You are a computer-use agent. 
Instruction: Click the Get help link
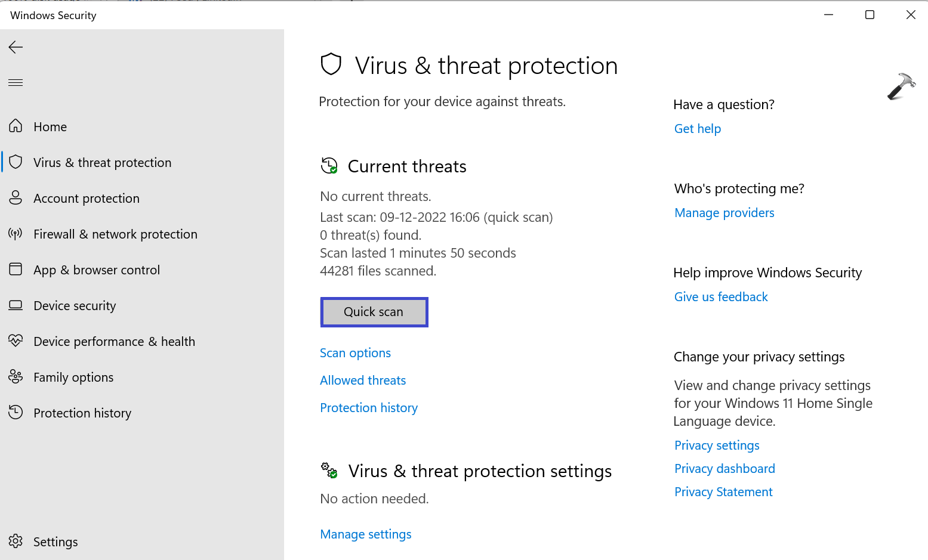point(698,129)
